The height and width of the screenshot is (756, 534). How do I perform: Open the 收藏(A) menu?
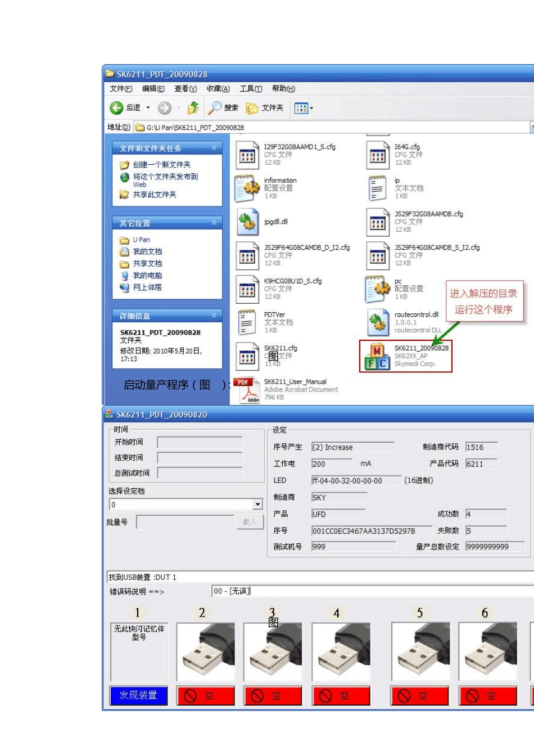218,89
